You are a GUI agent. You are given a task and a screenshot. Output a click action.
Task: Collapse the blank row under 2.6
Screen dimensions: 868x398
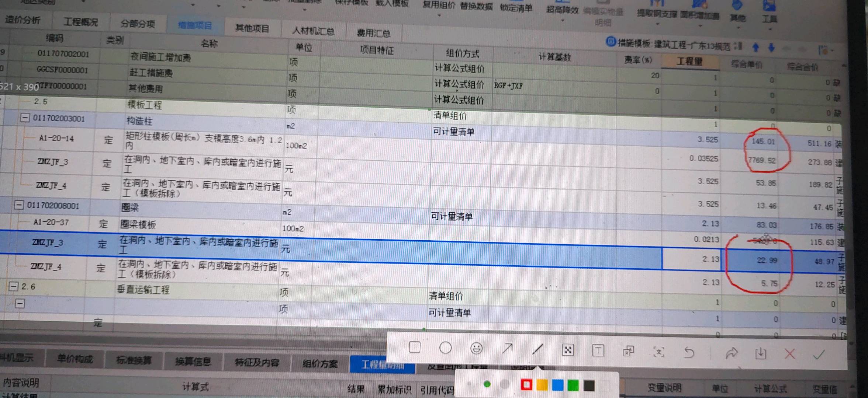[20, 303]
